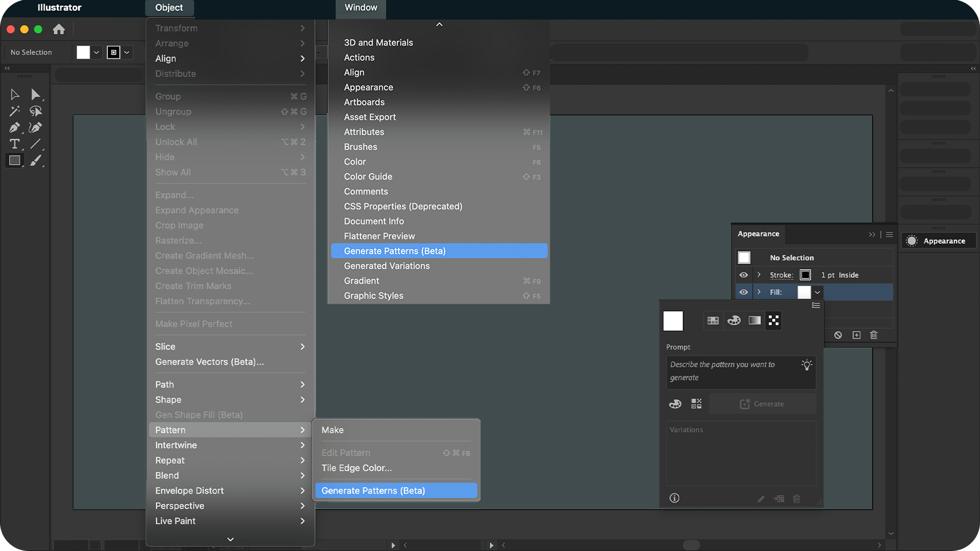Delete the selected appearance item via trash icon
The image size is (980, 551).
click(x=874, y=335)
